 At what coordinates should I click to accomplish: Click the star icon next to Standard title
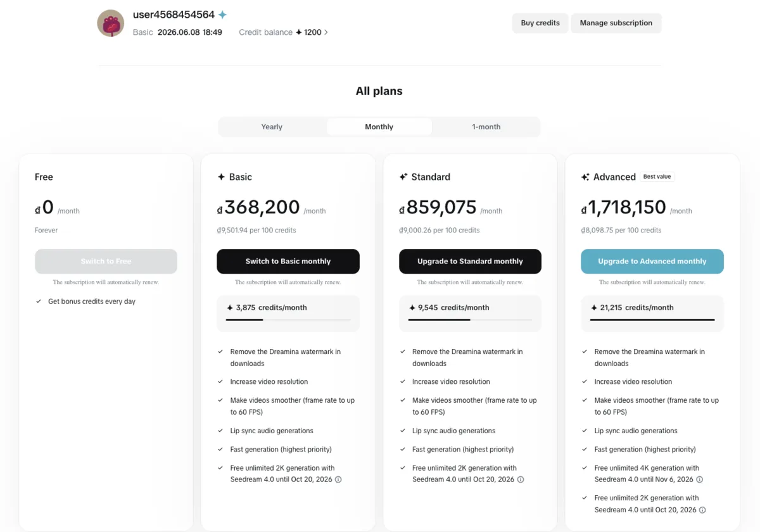click(403, 177)
